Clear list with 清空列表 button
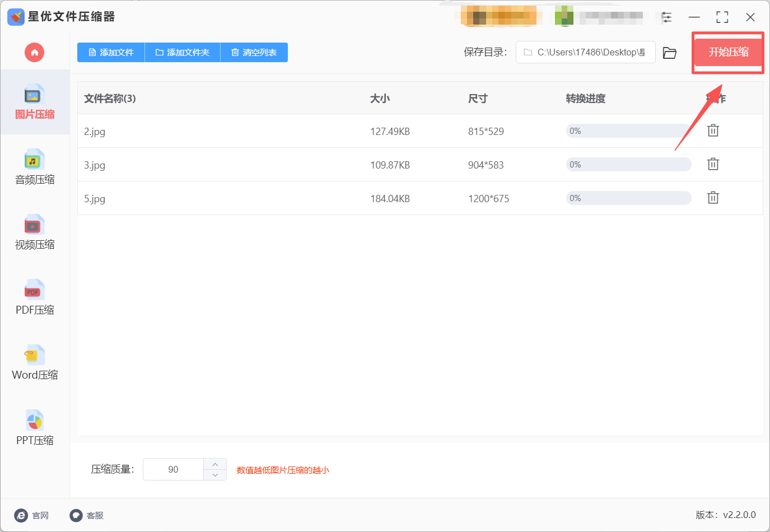770x532 pixels. coord(254,53)
